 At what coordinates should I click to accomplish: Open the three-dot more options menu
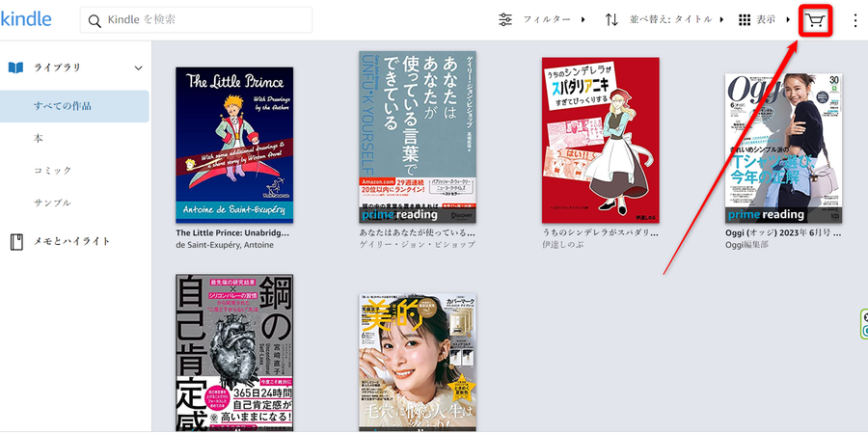coord(855,21)
